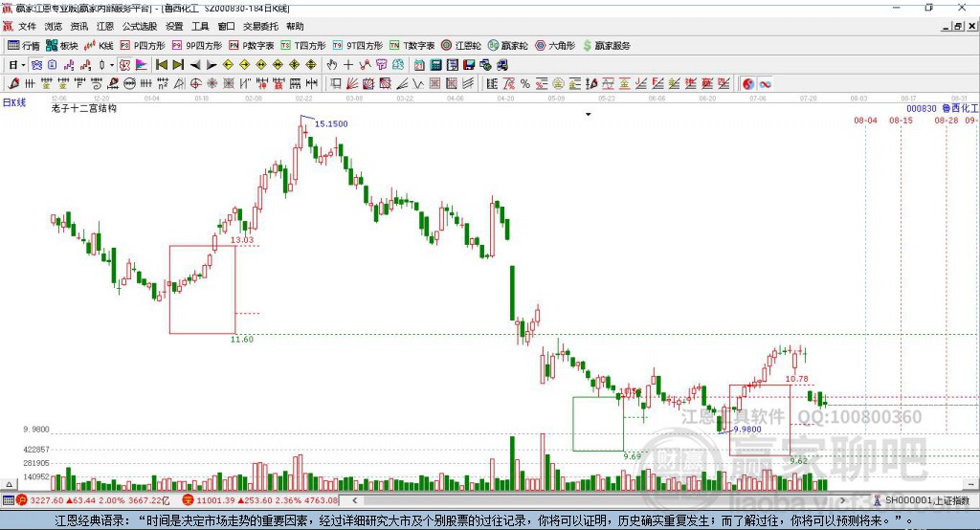Step chart right with black arrow
The width and height of the screenshot is (980, 530).
(212, 65)
